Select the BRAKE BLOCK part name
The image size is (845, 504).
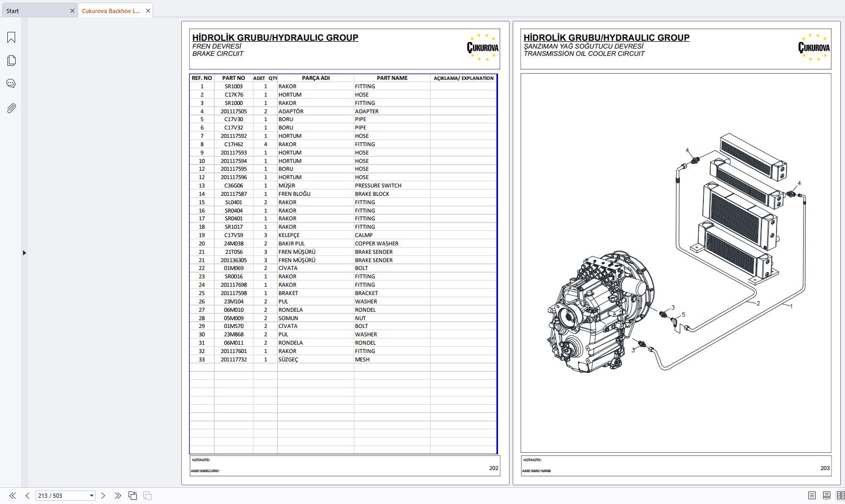372,194
